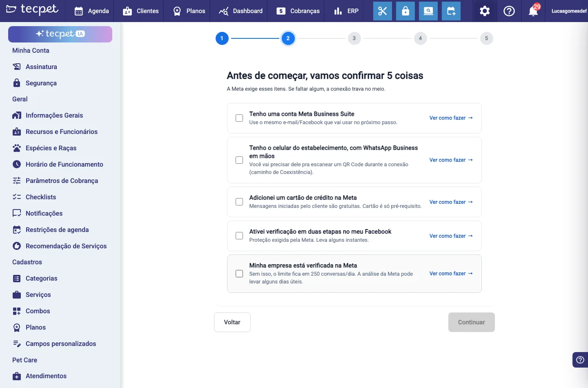This screenshot has height=388, width=588.
Task: Check Minha empresa está verificada na Meta
Action: 239,274
